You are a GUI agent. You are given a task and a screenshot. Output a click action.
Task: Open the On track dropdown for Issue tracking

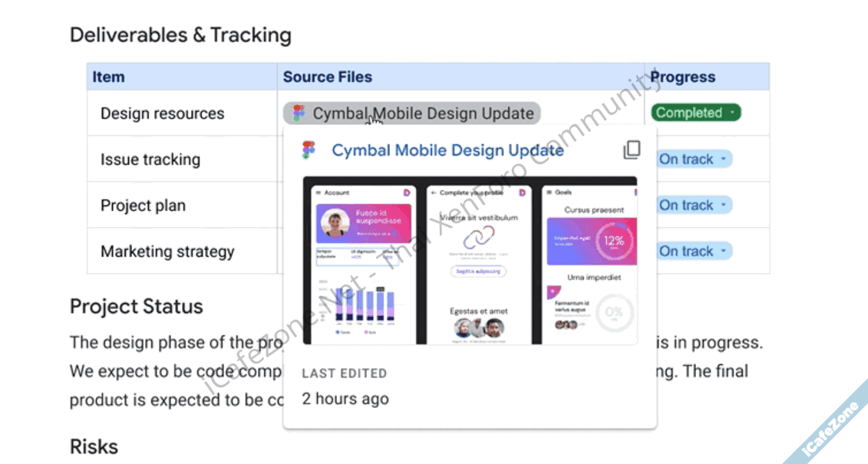(x=695, y=160)
